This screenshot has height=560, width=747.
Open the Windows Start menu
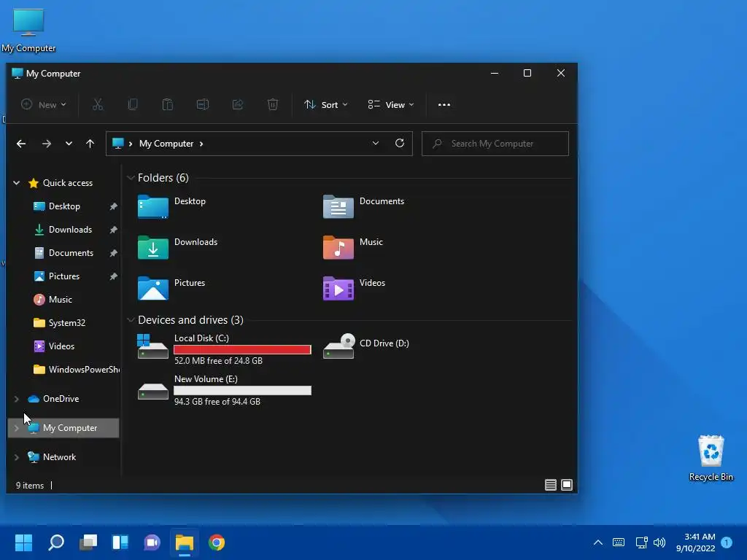coord(23,542)
